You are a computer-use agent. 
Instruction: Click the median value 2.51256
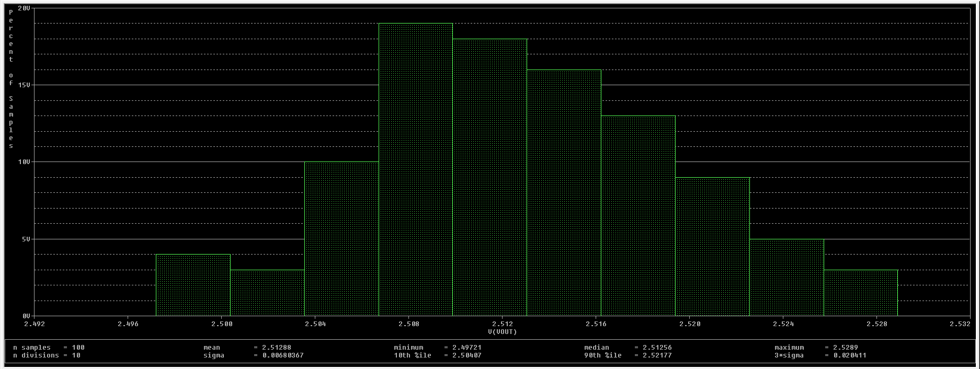(x=653, y=348)
